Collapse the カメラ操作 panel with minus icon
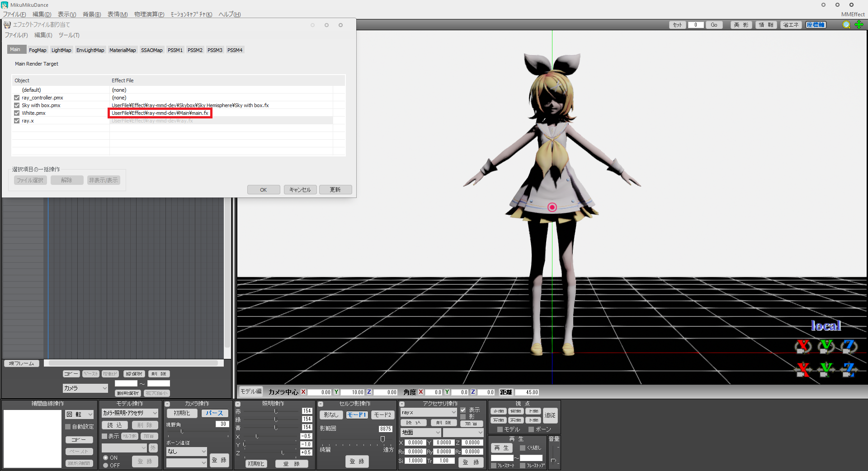 167,404
